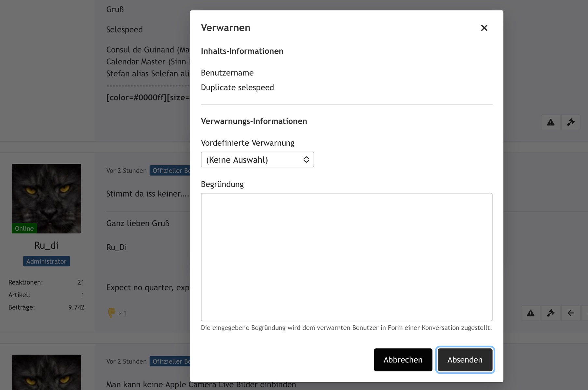Click warning triangle icon on Selespeed's post

[x=550, y=122]
